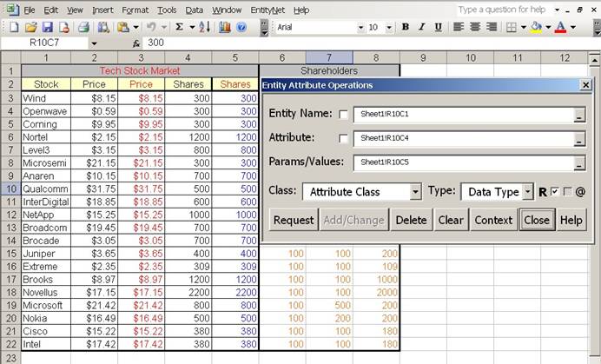This screenshot has width=601, height=364.
Task: Uncheck the R checkbox in dialog
Action: coord(555,191)
